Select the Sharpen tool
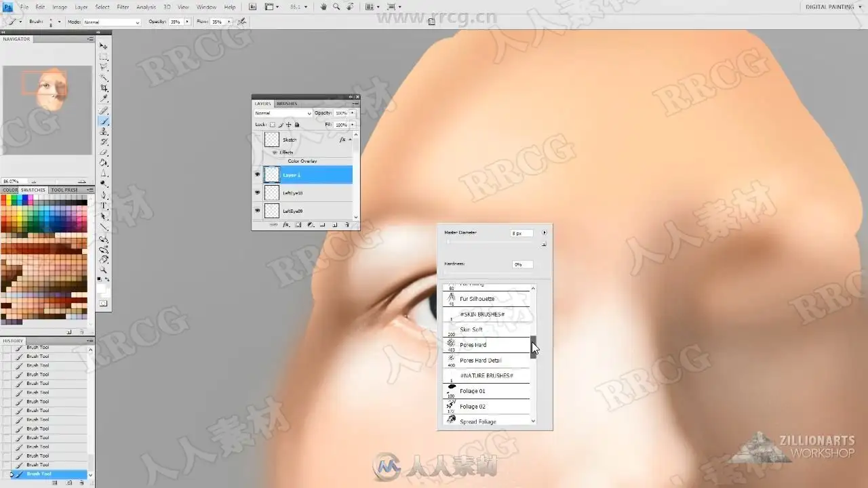Image resolution: width=868 pixels, height=488 pixels. (104, 174)
